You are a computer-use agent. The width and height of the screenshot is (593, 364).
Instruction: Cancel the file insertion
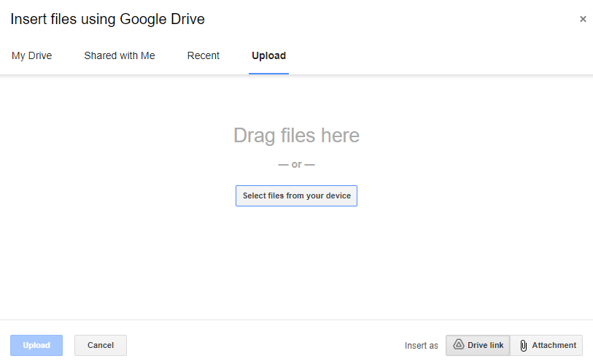tap(101, 345)
